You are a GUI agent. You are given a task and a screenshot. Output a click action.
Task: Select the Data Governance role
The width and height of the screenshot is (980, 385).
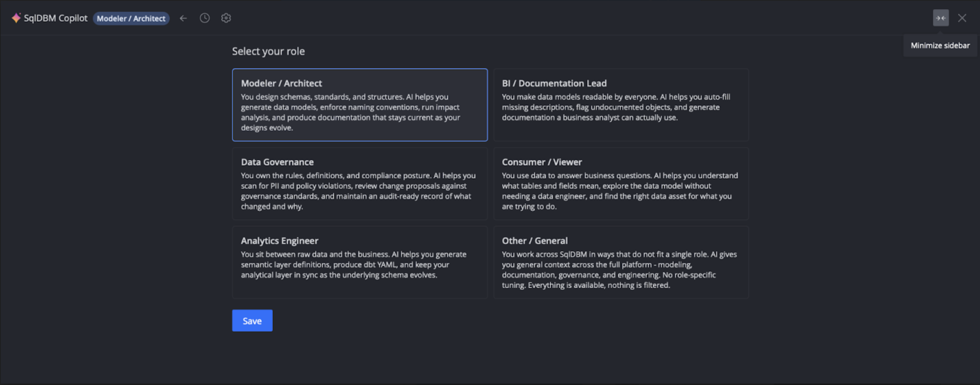pyautogui.click(x=360, y=184)
